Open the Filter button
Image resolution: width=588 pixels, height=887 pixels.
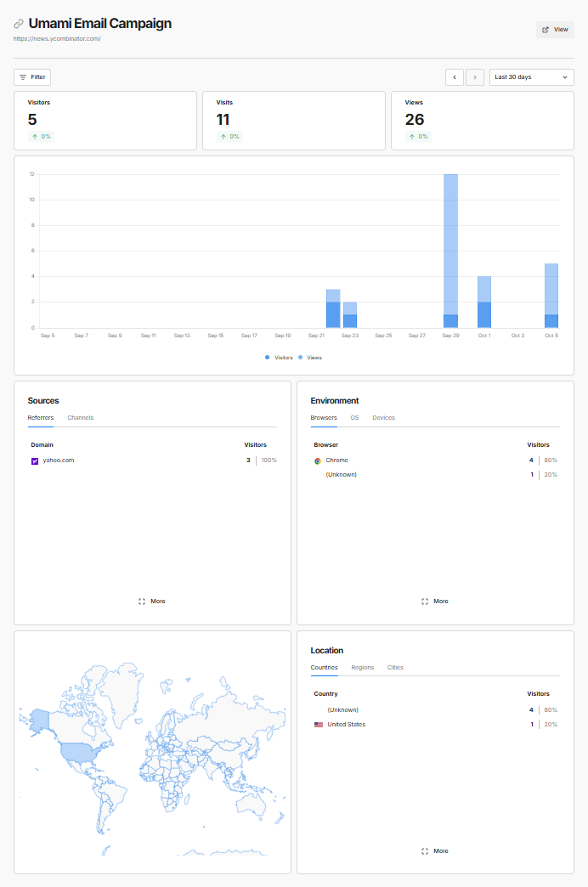pos(32,77)
